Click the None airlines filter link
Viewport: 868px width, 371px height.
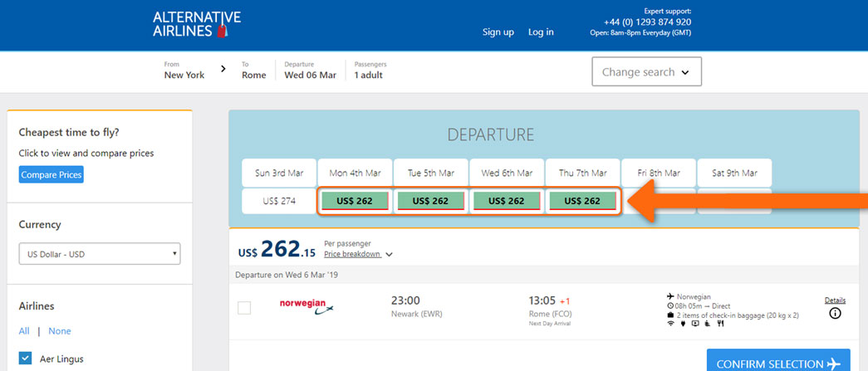pos(60,331)
